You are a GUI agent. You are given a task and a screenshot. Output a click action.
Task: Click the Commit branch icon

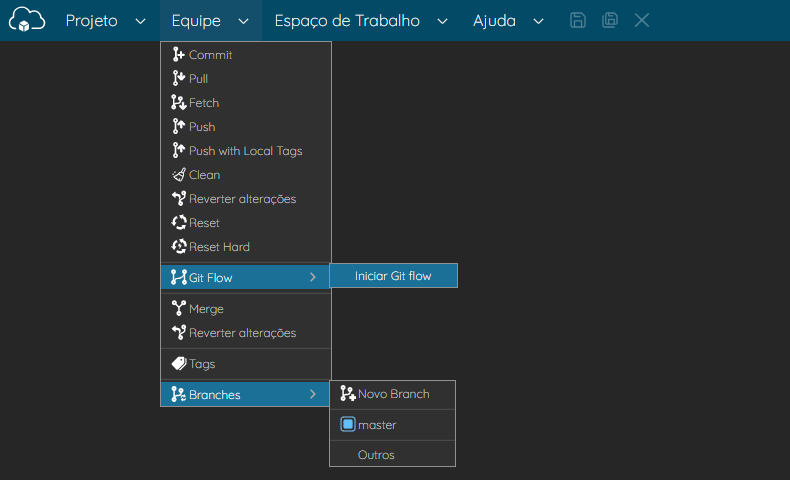click(178, 54)
